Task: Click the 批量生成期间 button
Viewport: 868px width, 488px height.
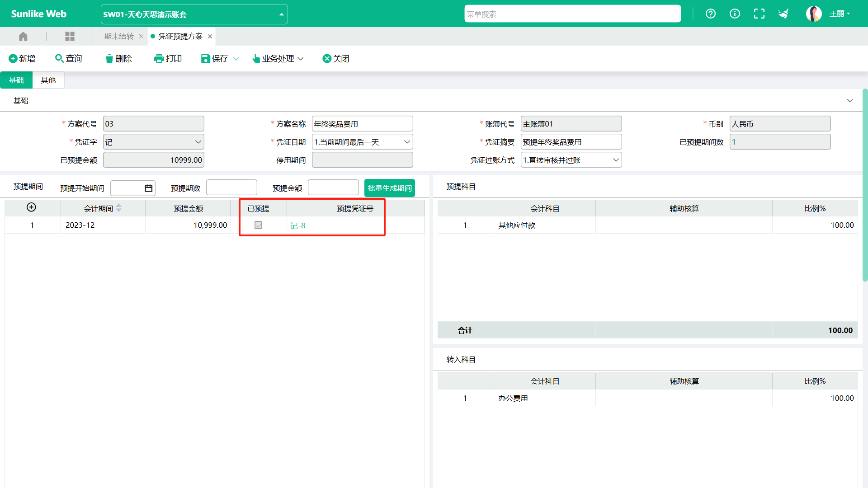Action: point(389,188)
